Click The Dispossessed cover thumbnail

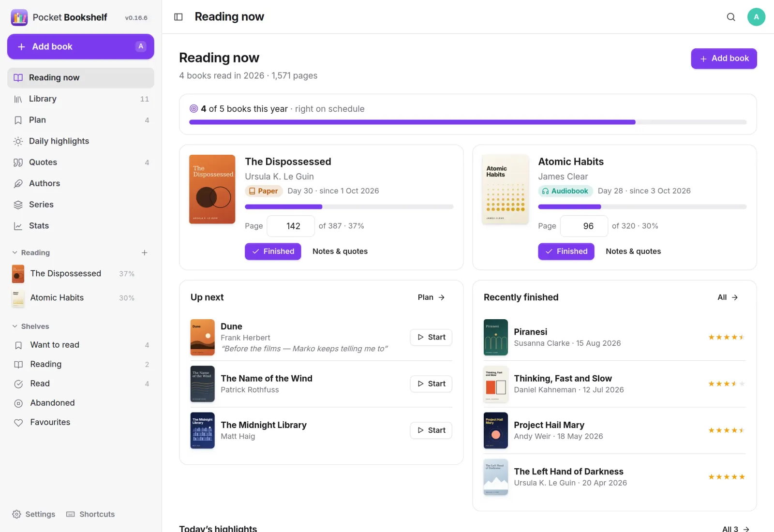click(x=212, y=189)
